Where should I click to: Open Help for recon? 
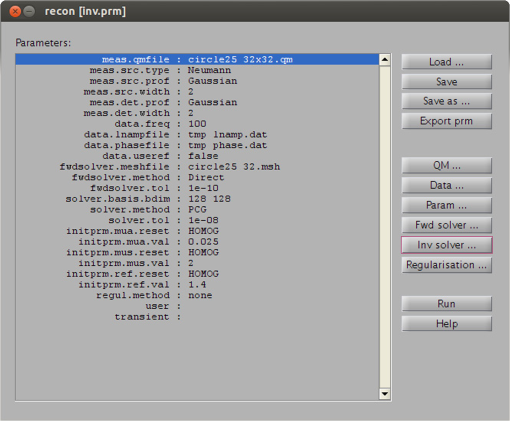click(446, 324)
